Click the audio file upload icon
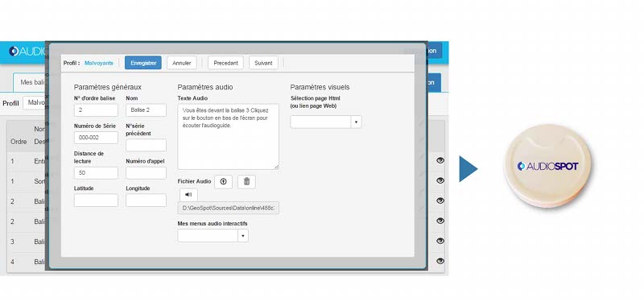Screen dimensions: 644x302 tap(224, 182)
